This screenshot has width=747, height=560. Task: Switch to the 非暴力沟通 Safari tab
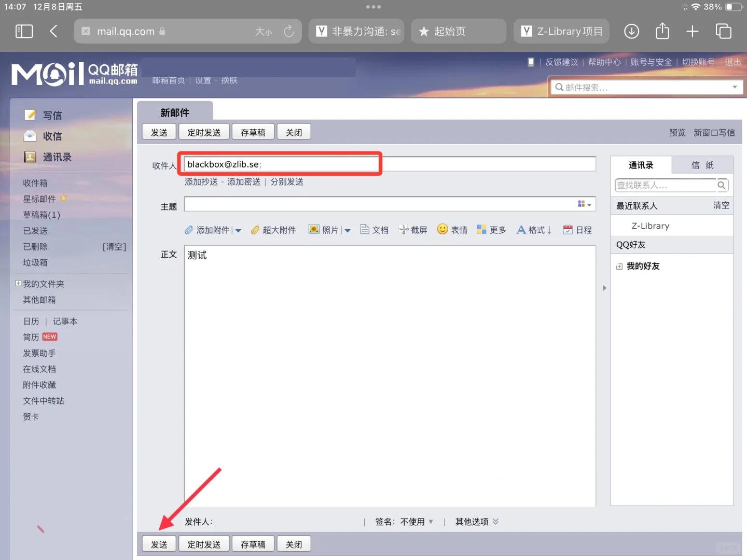[x=356, y=31]
